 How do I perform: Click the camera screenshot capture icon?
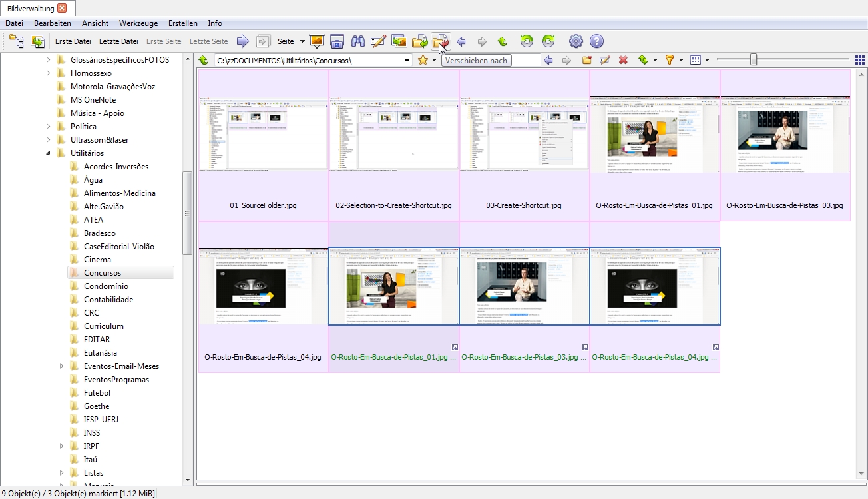[337, 41]
